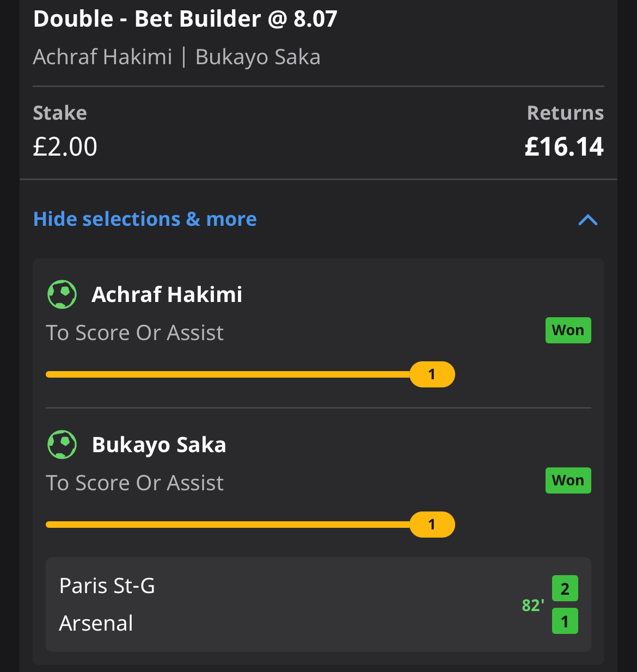Click Hakimi's To Score Or Assist market text
Viewport: 637px width, 672px height.
135,332
